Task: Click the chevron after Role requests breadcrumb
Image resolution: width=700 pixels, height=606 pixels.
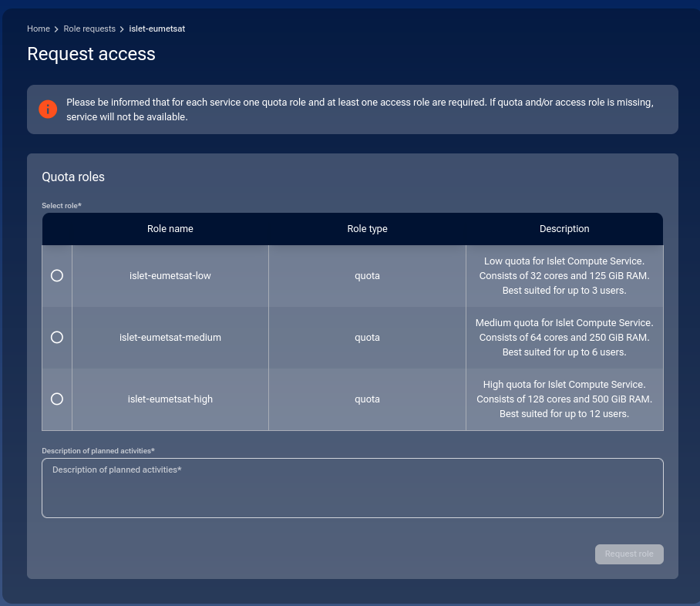Action: point(122,29)
